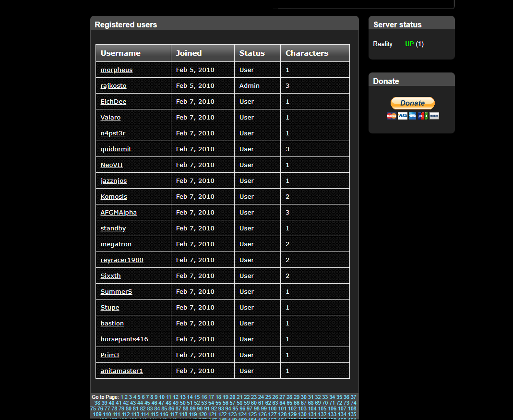
Task: Click the orange PayPal Donate button
Action: pos(412,103)
